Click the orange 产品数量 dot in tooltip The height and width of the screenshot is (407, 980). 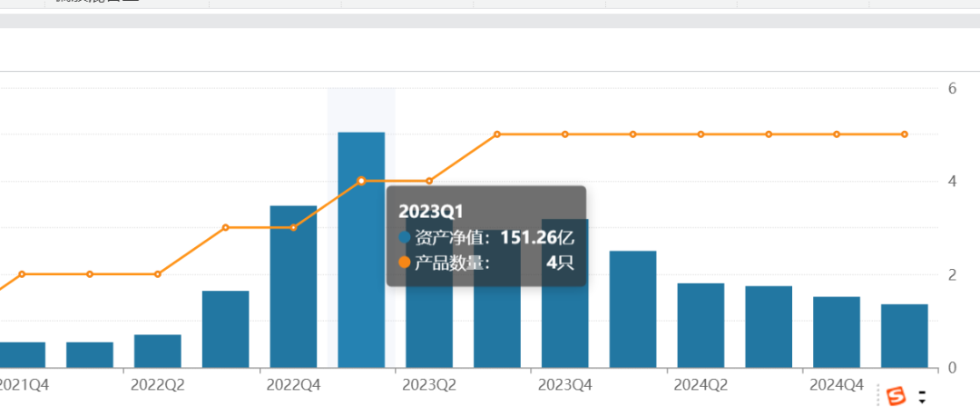[405, 263]
